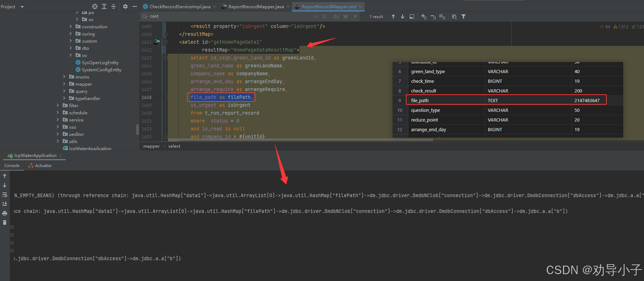Select IcpWaterApplication in project tree

pyautogui.click(x=90, y=148)
